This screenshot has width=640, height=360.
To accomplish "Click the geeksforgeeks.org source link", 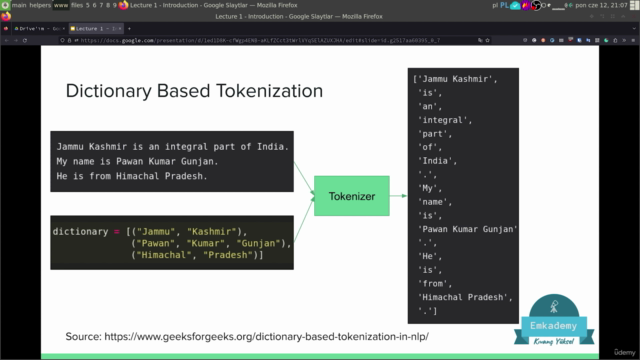I will pyautogui.click(x=267, y=337).
